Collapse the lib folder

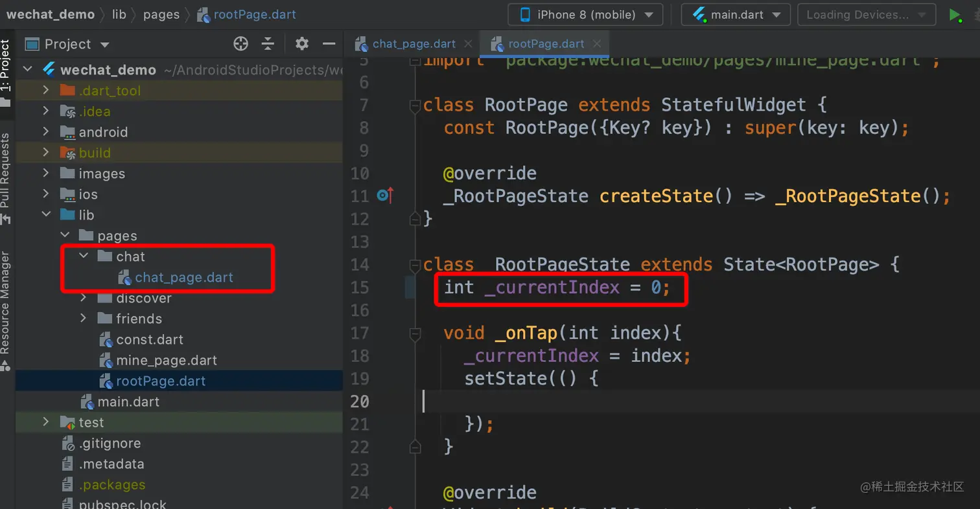pos(46,215)
